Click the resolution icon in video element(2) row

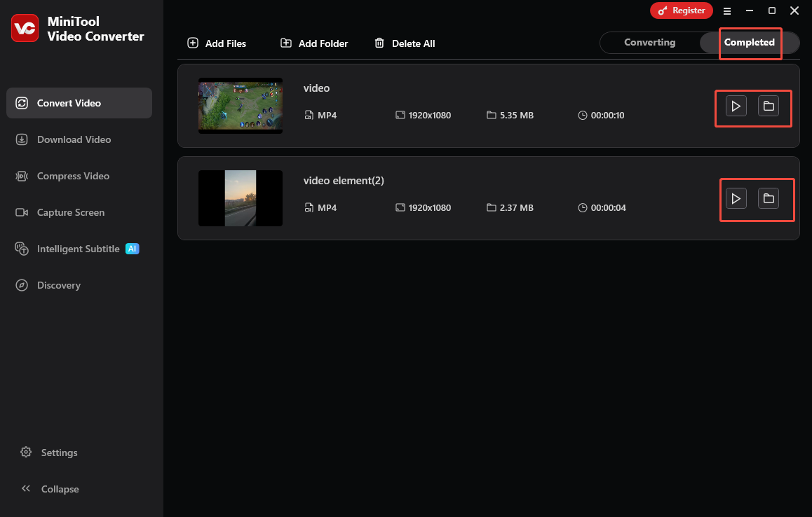point(400,207)
